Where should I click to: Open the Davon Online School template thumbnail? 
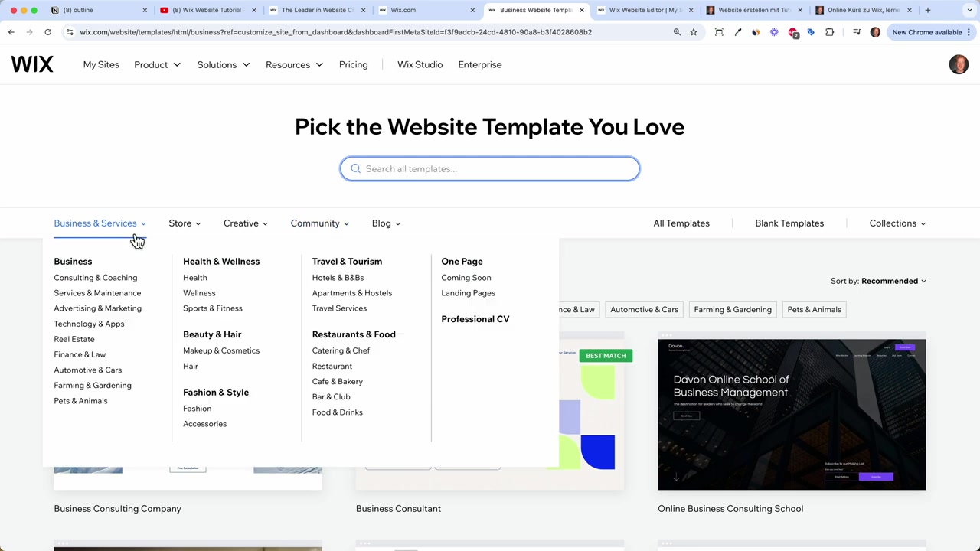792,414
